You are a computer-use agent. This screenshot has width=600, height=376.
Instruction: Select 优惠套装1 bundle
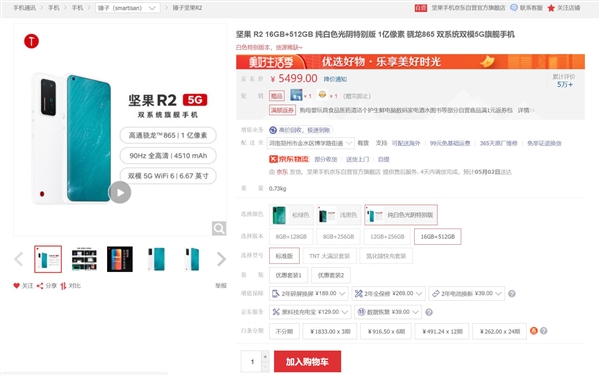289,275
